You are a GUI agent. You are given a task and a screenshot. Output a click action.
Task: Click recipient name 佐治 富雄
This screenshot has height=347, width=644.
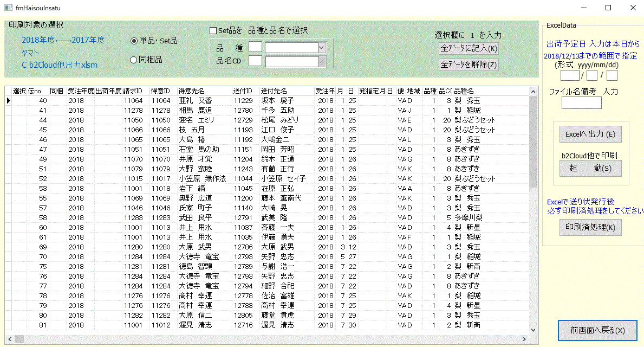tap(278, 296)
